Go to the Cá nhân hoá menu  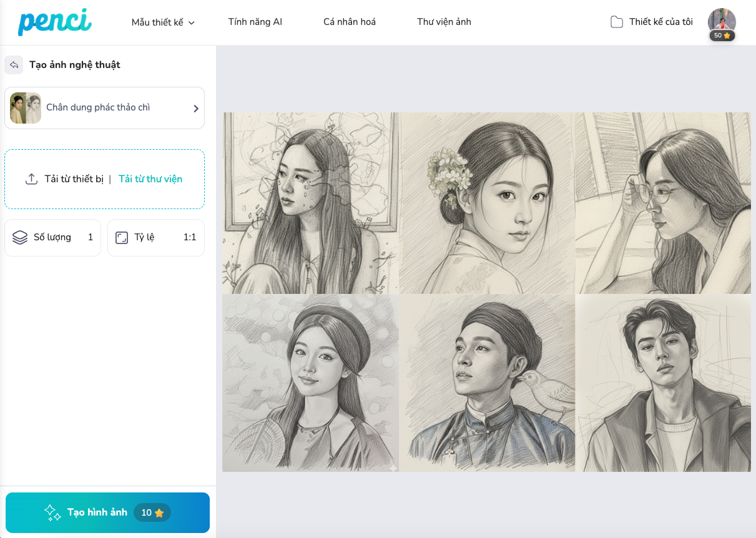pos(349,22)
